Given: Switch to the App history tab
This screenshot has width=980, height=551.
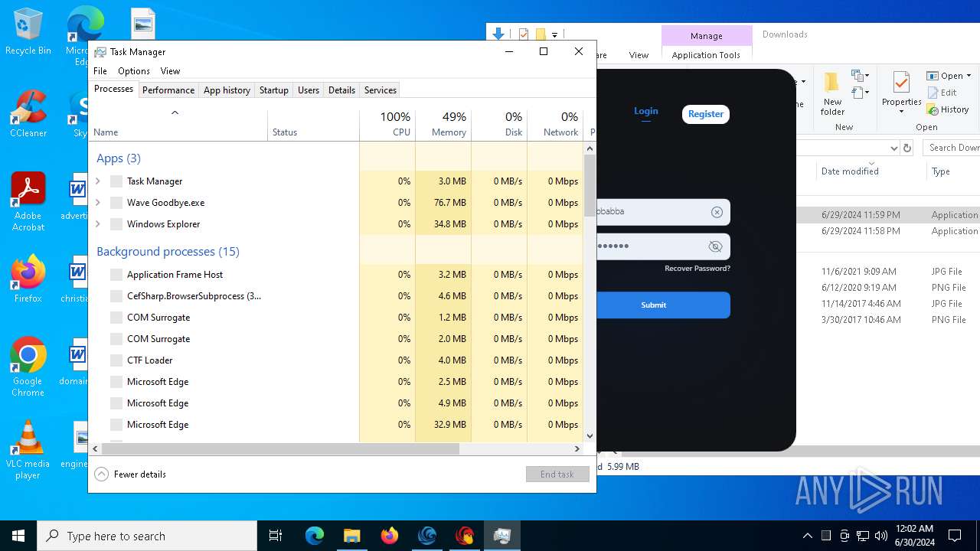Looking at the screenshot, I should pyautogui.click(x=227, y=90).
